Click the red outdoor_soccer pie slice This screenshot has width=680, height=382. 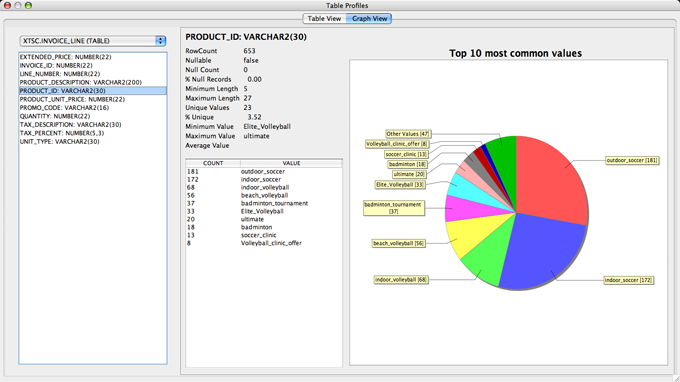[551, 182]
